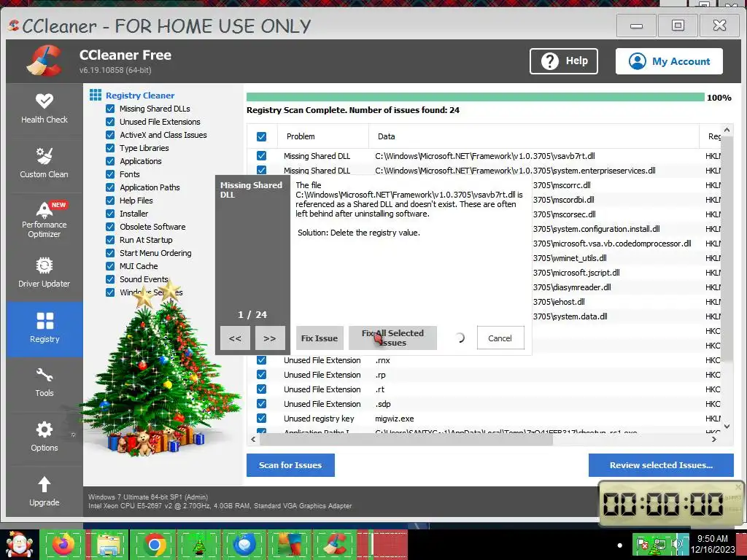Open Custom Clean in the sidebar

pyautogui.click(x=44, y=163)
